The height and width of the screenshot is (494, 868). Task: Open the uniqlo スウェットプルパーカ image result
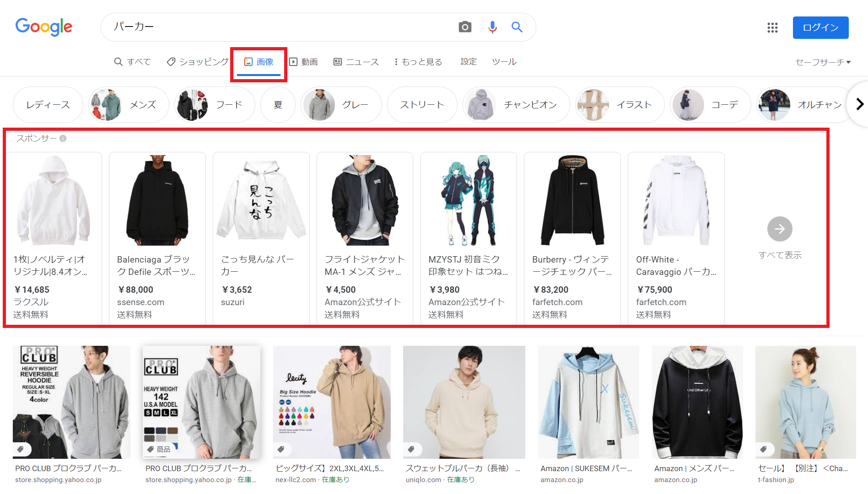(x=464, y=402)
